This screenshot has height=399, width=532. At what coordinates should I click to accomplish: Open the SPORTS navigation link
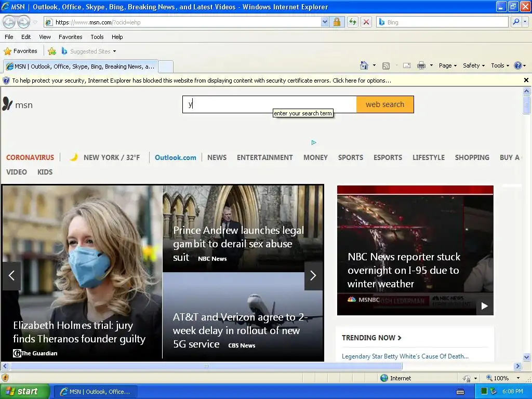(351, 157)
